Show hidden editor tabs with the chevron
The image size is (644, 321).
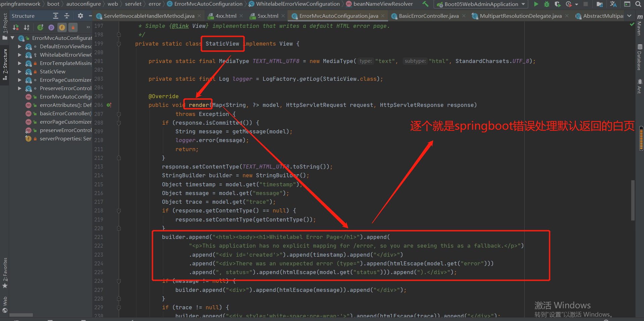click(x=629, y=16)
